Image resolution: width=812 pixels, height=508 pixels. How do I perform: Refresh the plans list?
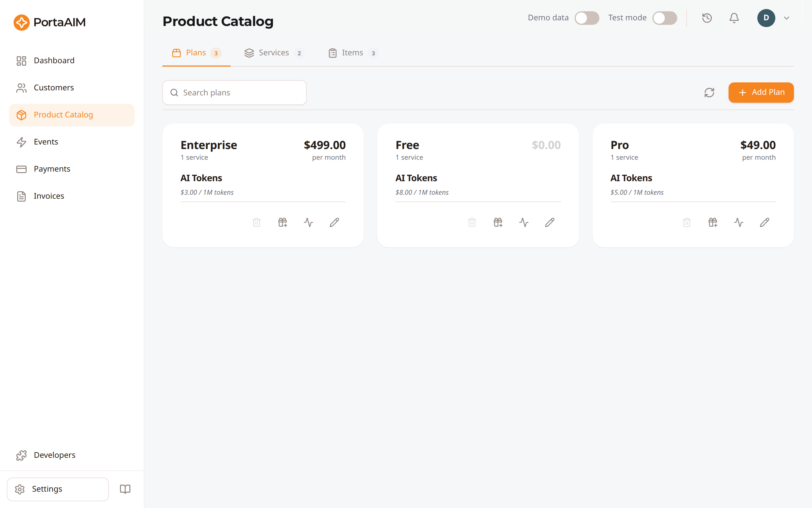pyautogui.click(x=709, y=92)
